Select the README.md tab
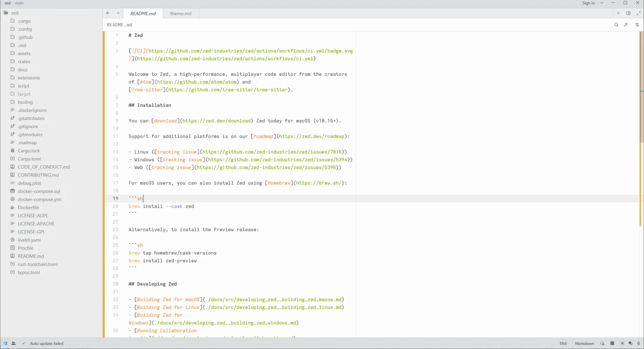The width and height of the screenshot is (644, 349). [143, 14]
